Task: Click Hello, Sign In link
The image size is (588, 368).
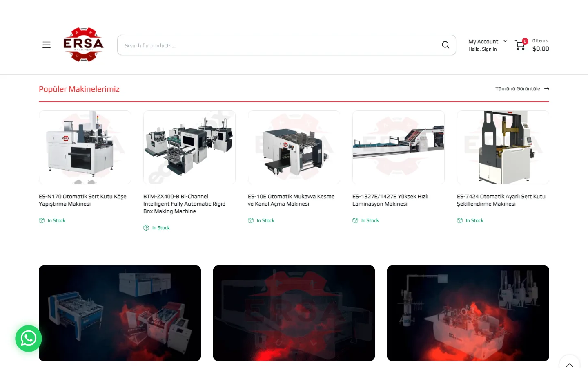Action: [x=483, y=49]
